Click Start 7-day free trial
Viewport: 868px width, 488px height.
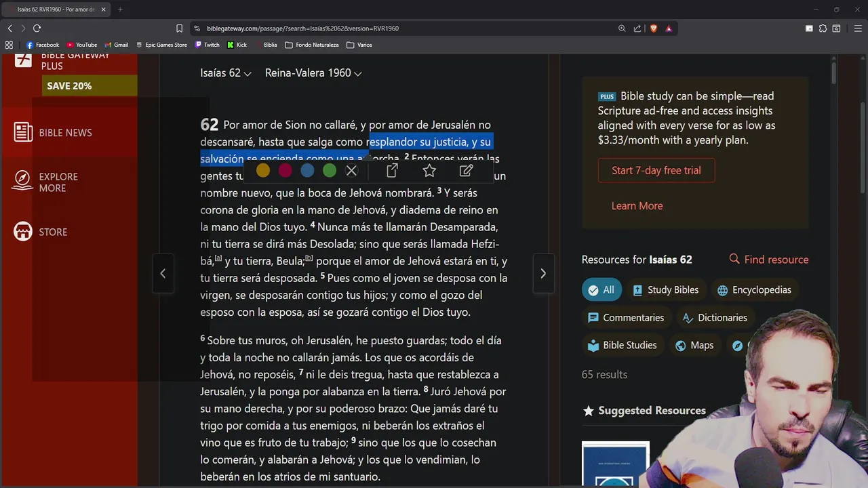656,170
